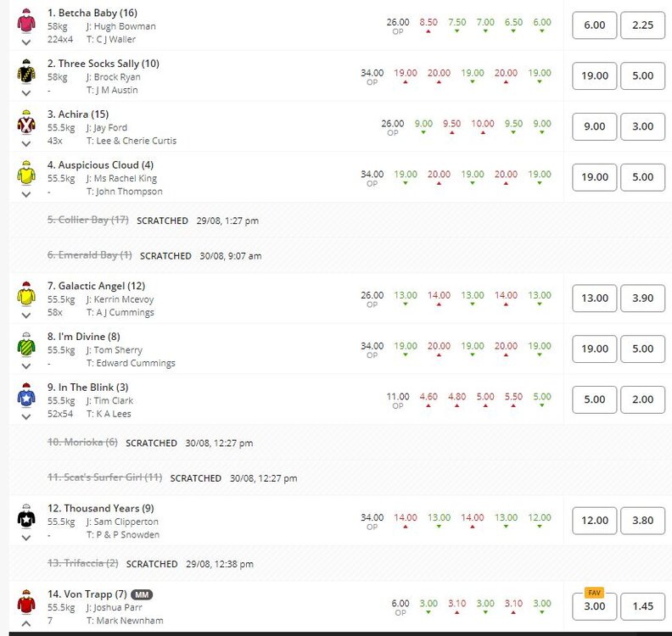Click Three Socks Sally's black-yellow silks icon
Image resolution: width=672 pixels, height=636 pixels.
click(26, 72)
